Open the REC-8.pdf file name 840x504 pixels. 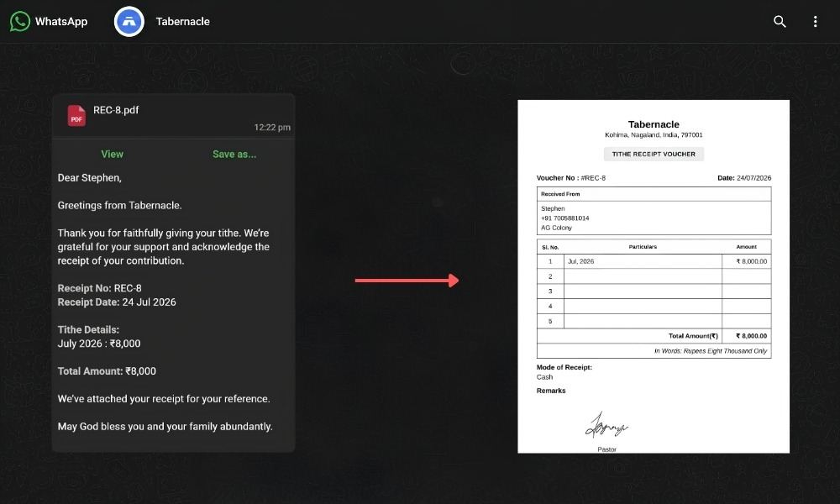116,110
